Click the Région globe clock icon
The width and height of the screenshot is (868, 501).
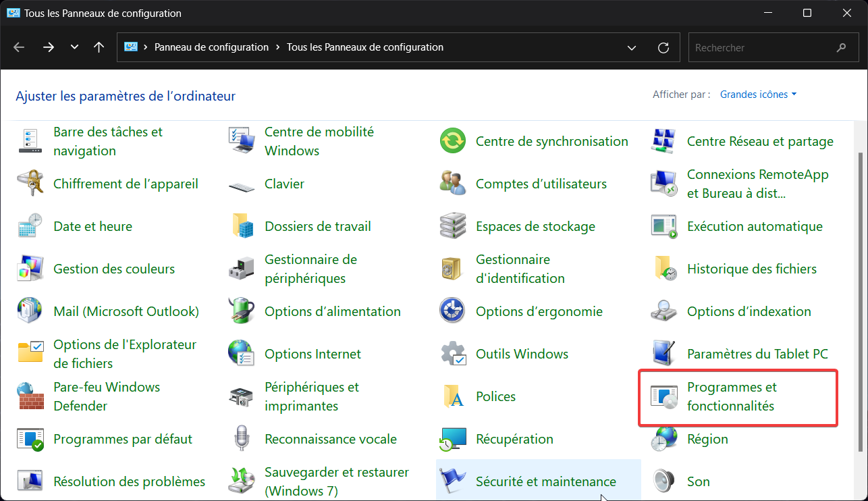663,439
